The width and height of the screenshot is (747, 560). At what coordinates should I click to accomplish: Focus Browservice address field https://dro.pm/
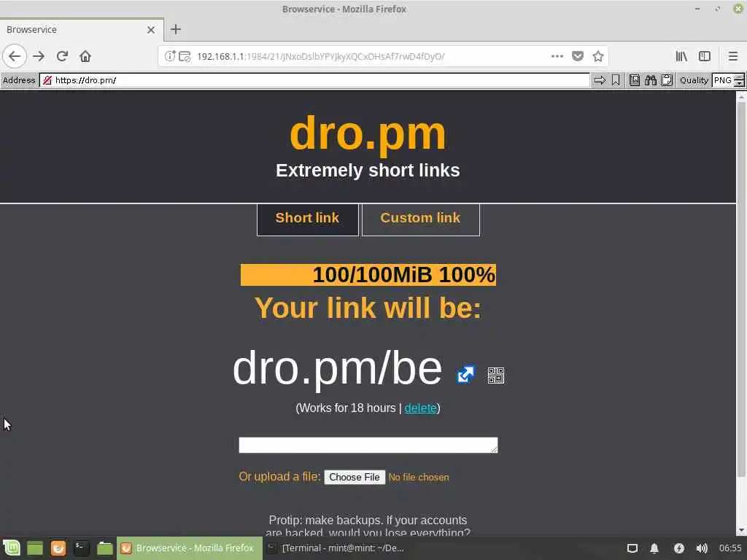[x=314, y=80]
